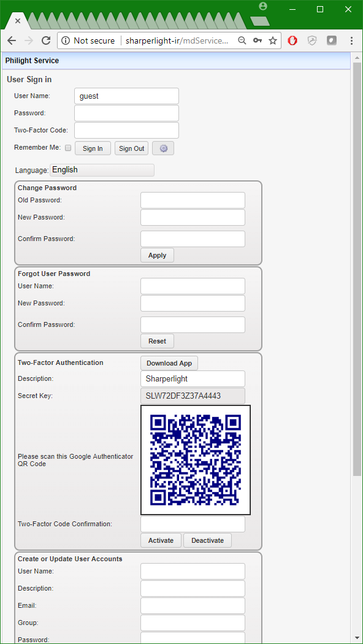The image size is (363, 644).
Task: Click Reset in Forgot User Password section
Action: coord(157,341)
